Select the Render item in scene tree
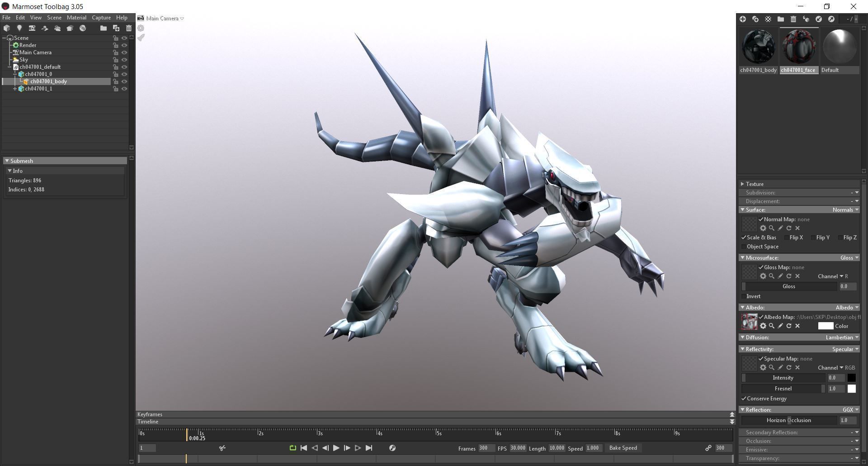Image resolution: width=868 pixels, height=466 pixels. pyautogui.click(x=28, y=45)
